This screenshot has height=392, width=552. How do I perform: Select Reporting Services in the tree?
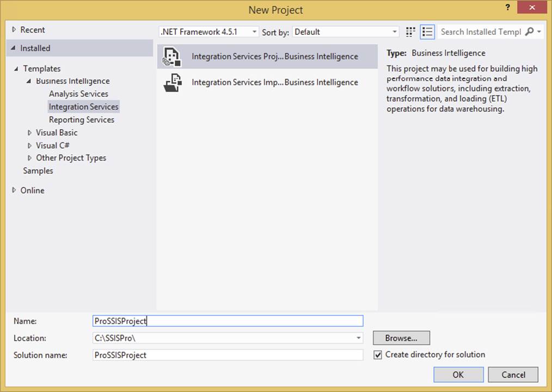coord(82,120)
